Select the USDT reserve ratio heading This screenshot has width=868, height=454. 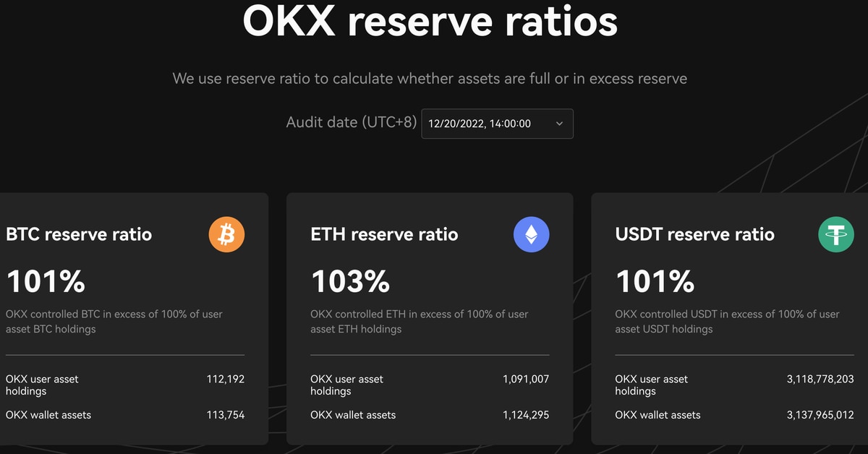[694, 234]
